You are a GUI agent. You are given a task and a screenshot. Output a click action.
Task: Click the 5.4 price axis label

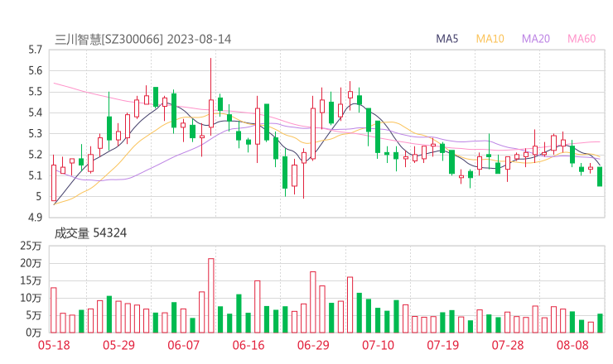pyautogui.click(x=35, y=113)
